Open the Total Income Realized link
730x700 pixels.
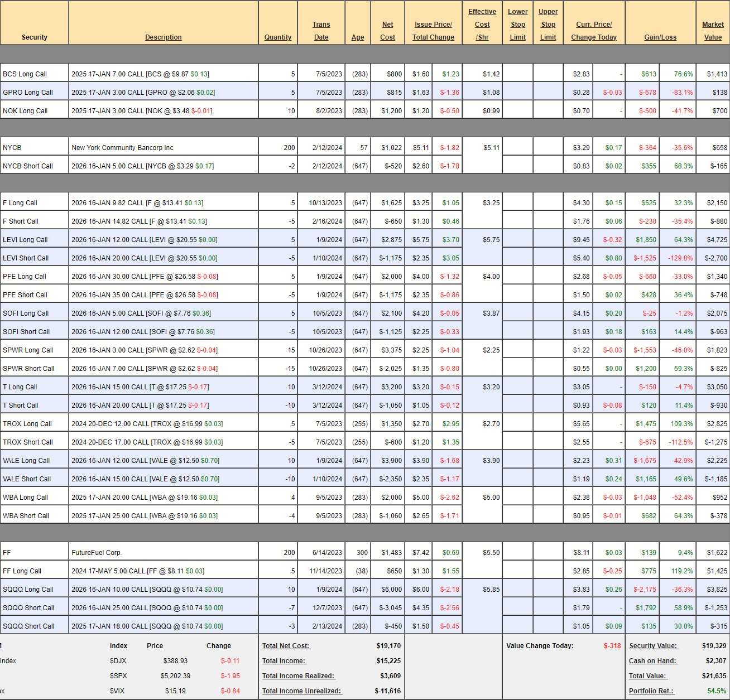(x=298, y=676)
